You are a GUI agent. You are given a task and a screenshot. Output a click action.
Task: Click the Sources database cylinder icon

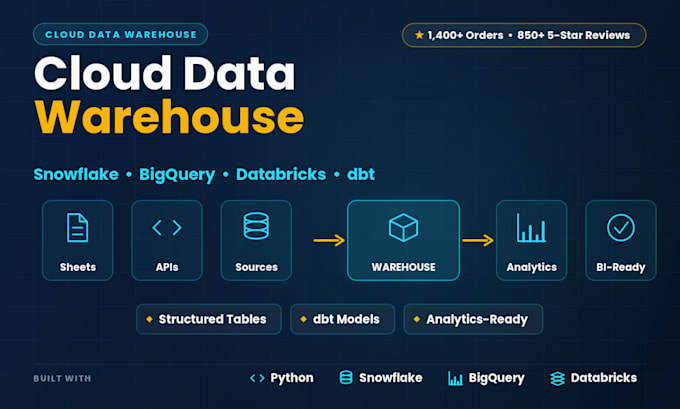(x=256, y=226)
